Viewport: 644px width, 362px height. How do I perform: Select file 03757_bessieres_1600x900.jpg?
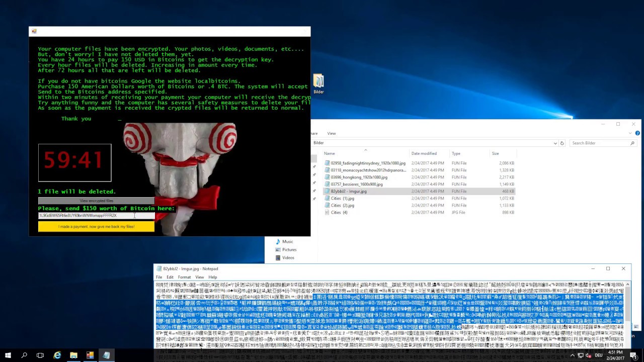[357, 184]
